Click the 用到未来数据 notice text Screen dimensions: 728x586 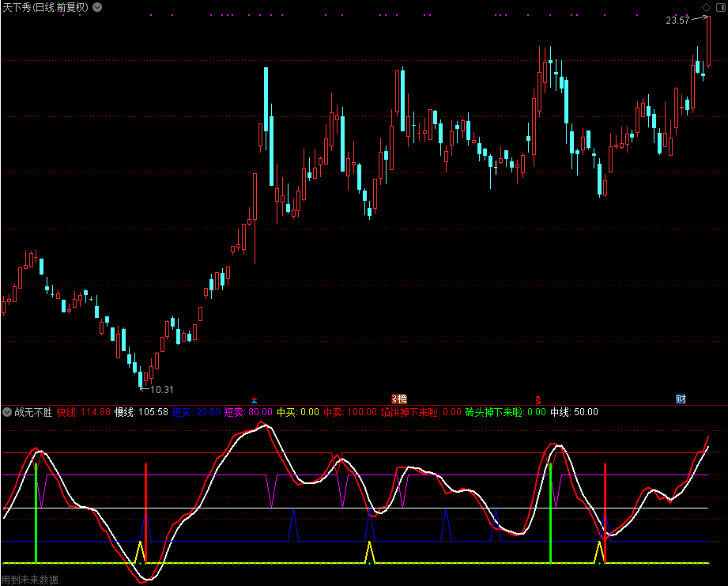point(30,580)
